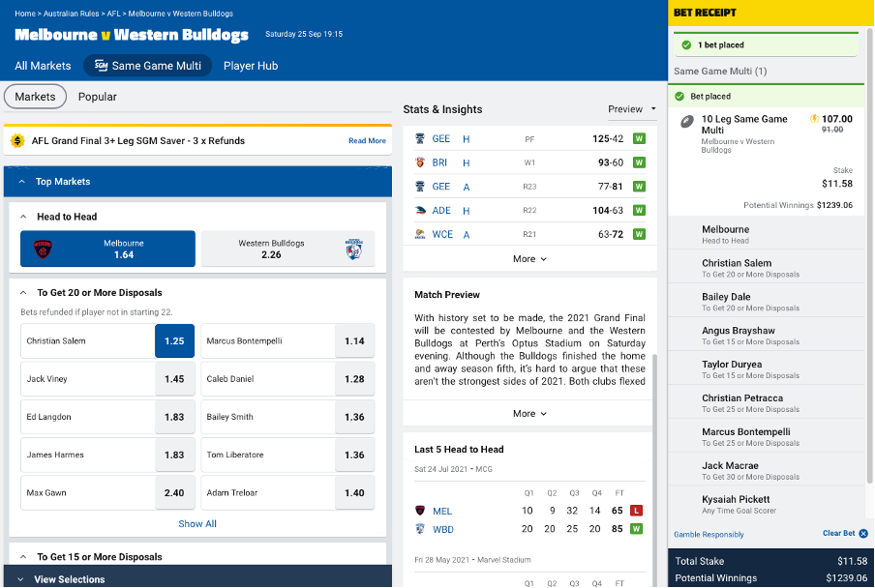This screenshot has height=588, width=875.
Task: Switch to the Popular sub-tab
Action: coord(97,97)
